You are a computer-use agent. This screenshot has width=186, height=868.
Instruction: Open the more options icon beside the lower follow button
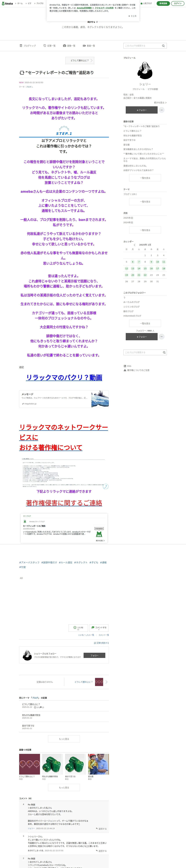click(x=162, y=337)
